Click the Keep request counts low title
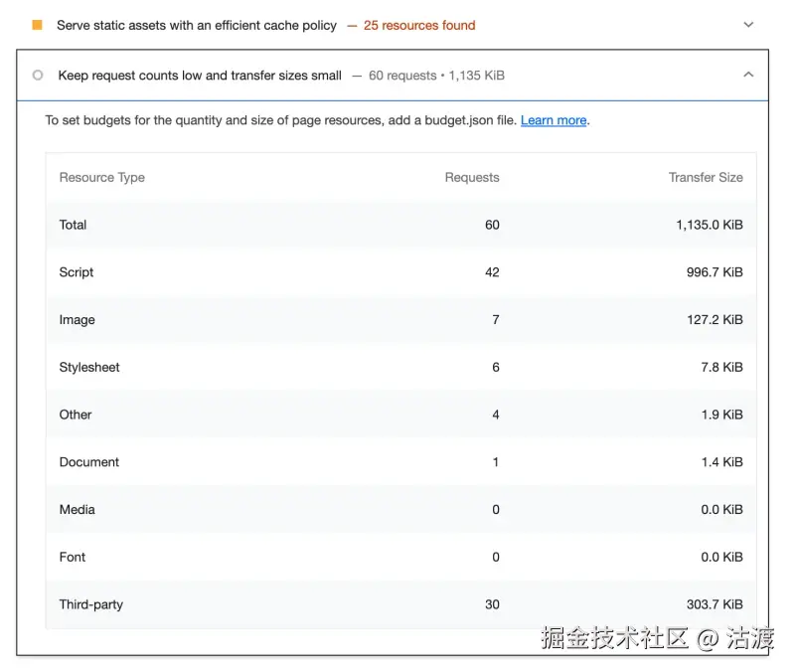The height and width of the screenshot is (672, 795). pyautogui.click(x=200, y=76)
